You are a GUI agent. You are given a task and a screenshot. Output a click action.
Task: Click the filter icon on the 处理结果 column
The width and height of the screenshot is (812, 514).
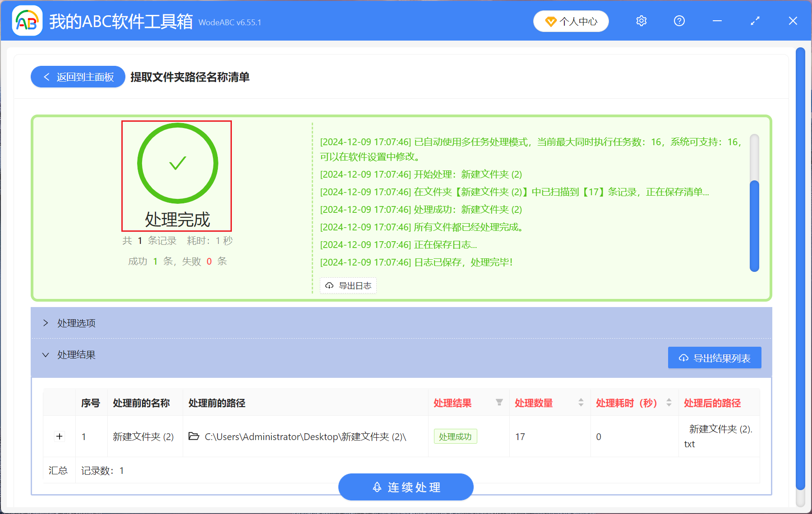(x=499, y=403)
